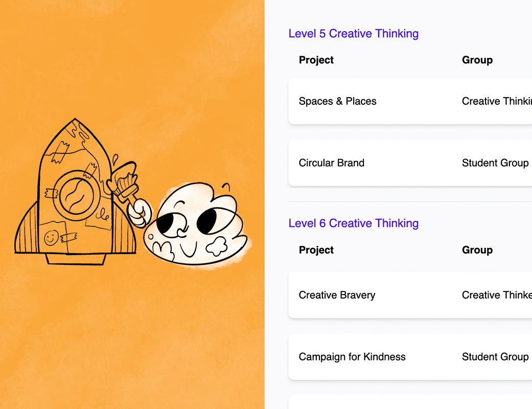
Task: Select the Campaign for Kindness project name
Action: pos(352,357)
